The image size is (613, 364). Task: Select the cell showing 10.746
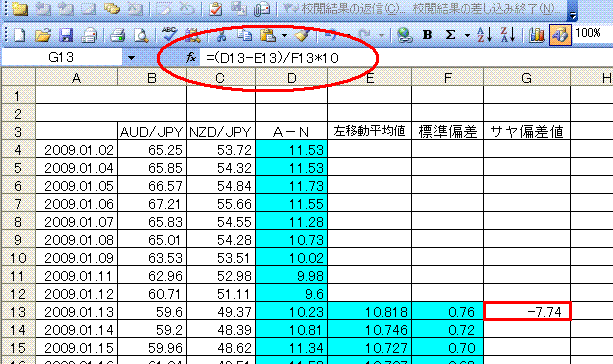click(369, 330)
